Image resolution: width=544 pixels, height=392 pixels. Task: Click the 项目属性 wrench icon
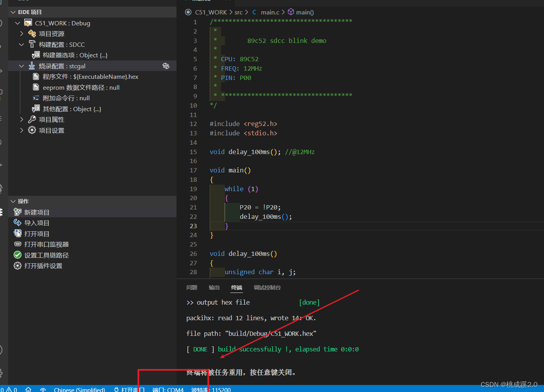[32, 119]
